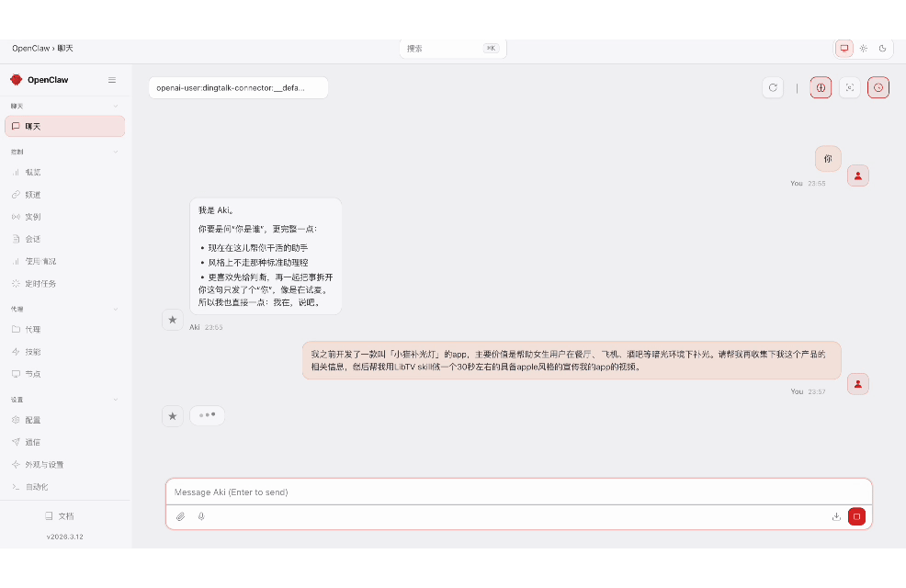Screen dimensions: 906x588
Task: Click the OpenClaw breadcrumb link
Action: [30, 49]
